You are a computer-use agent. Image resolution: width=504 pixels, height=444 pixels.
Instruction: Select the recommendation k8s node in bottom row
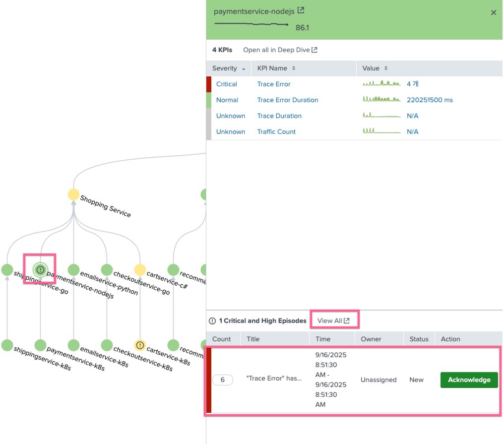click(173, 345)
